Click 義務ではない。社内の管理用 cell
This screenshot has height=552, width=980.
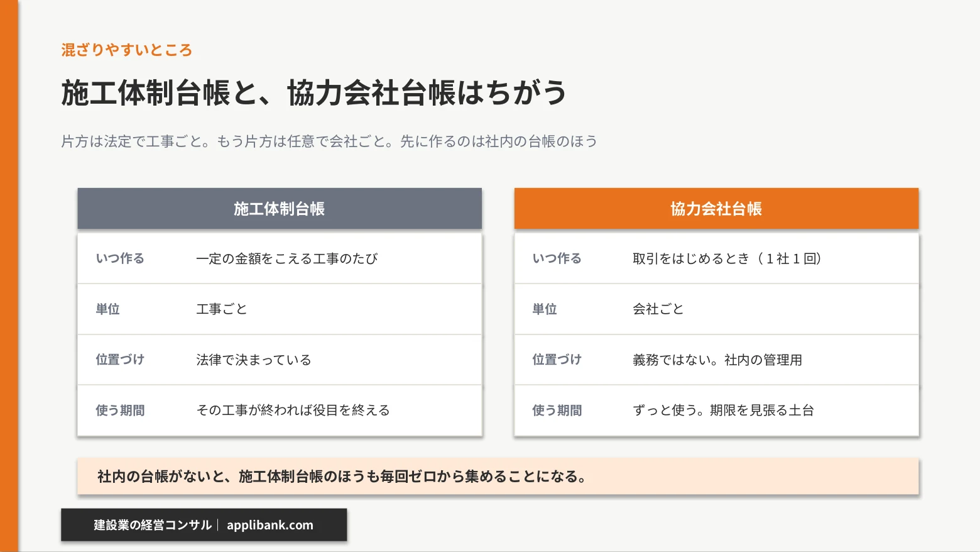coord(717,360)
